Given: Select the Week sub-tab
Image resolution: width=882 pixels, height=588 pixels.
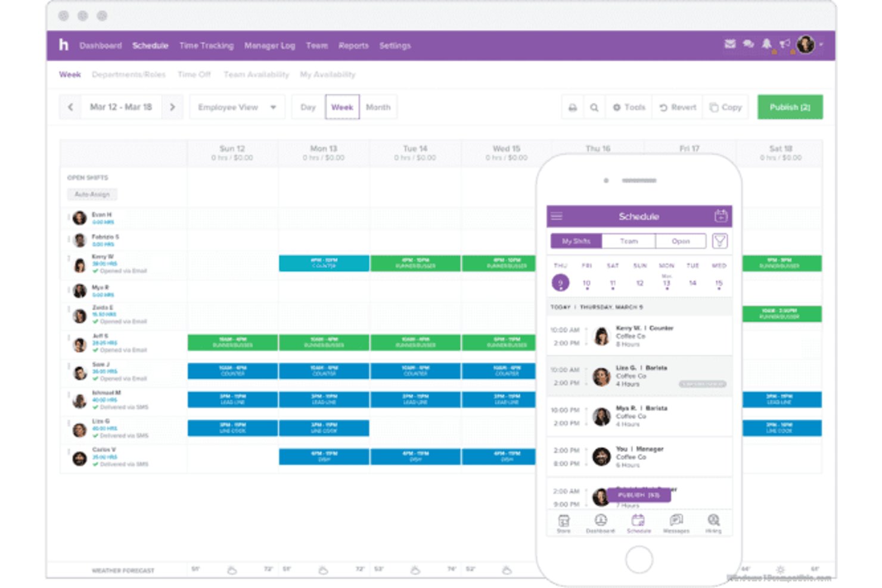Looking at the screenshot, I should [70, 74].
